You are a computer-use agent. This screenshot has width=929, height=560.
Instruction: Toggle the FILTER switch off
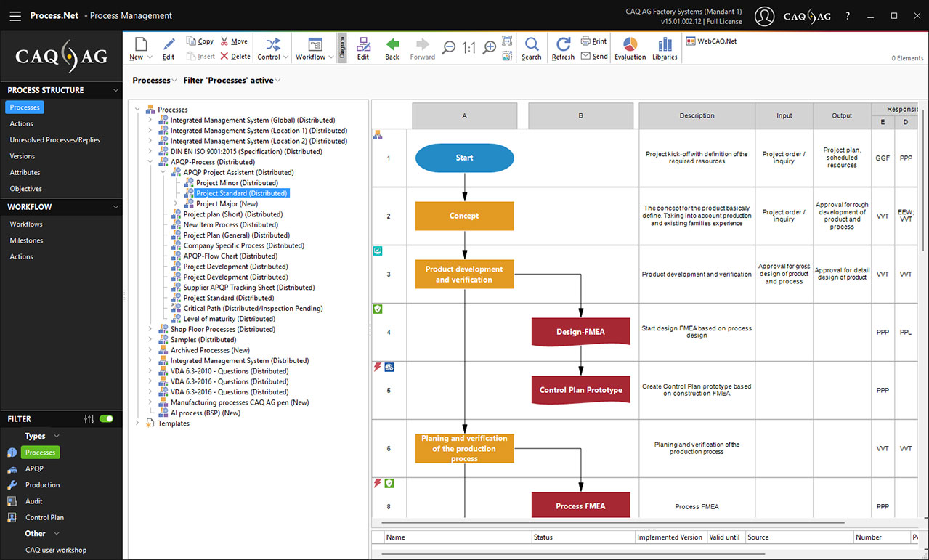pos(107,419)
